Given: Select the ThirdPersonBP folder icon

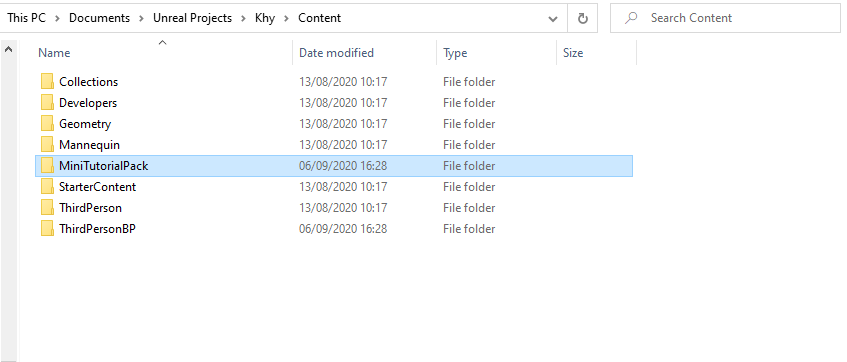Looking at the screenshot, I should tap(48, 229).
